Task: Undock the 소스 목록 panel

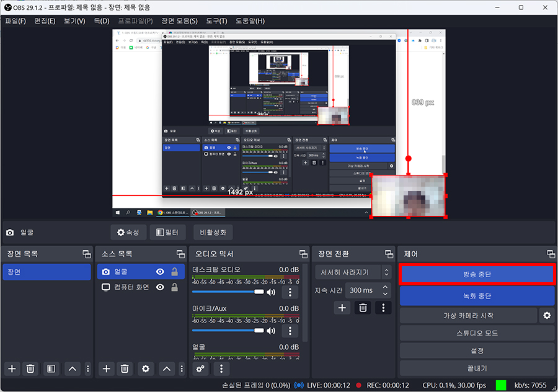Action: pyautogui.click(x=181, y=254)
